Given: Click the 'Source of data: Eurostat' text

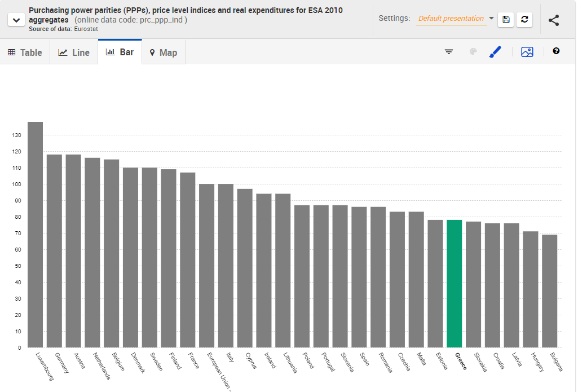Looking at the screenshot, I should point(63,29).
